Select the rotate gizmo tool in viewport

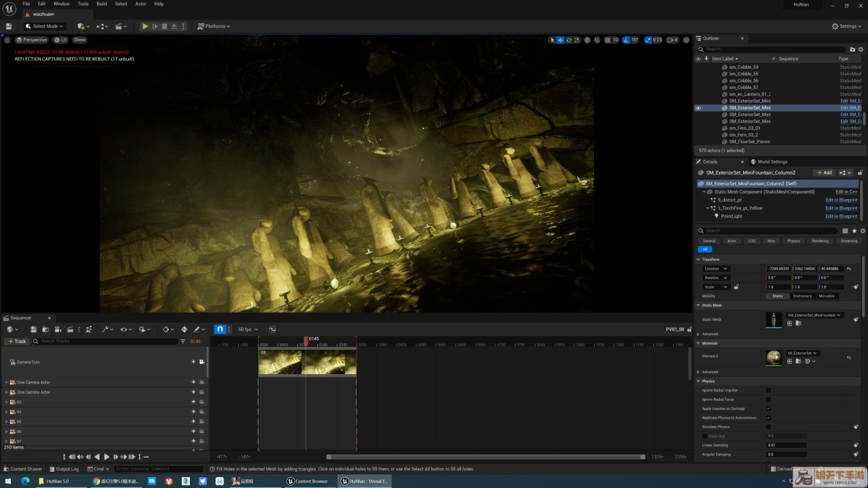[x=569, y=40]
